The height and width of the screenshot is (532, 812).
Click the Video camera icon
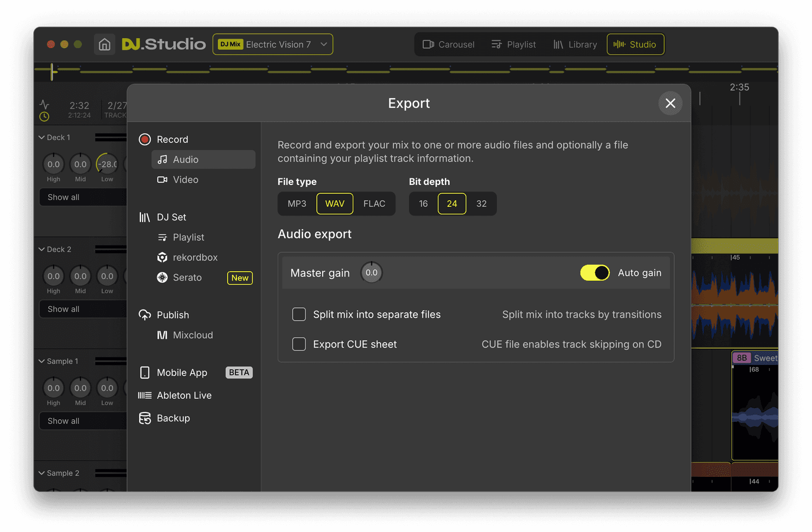click(x=162, y=180)
